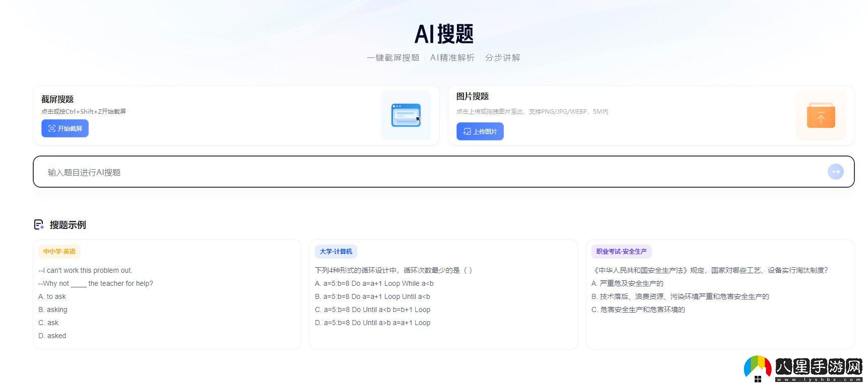
Task: Select the 大学·计算机 tag
Action: coord(336,251)
